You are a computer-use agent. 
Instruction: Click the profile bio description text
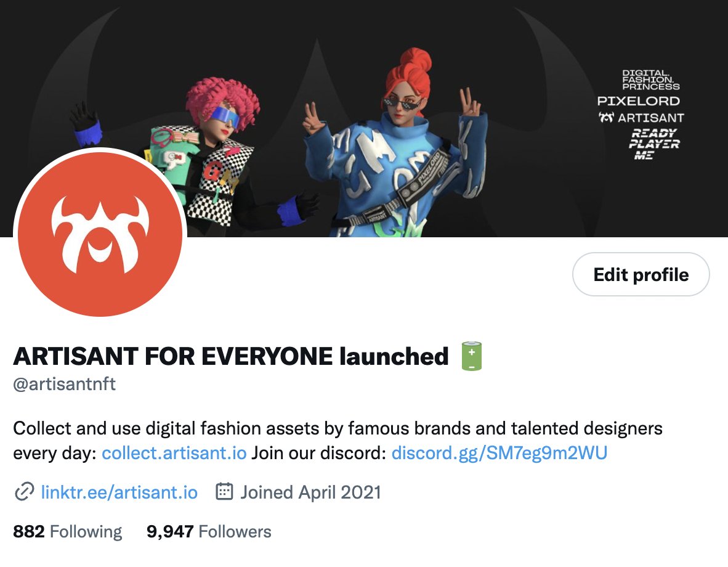coord(338,441)
